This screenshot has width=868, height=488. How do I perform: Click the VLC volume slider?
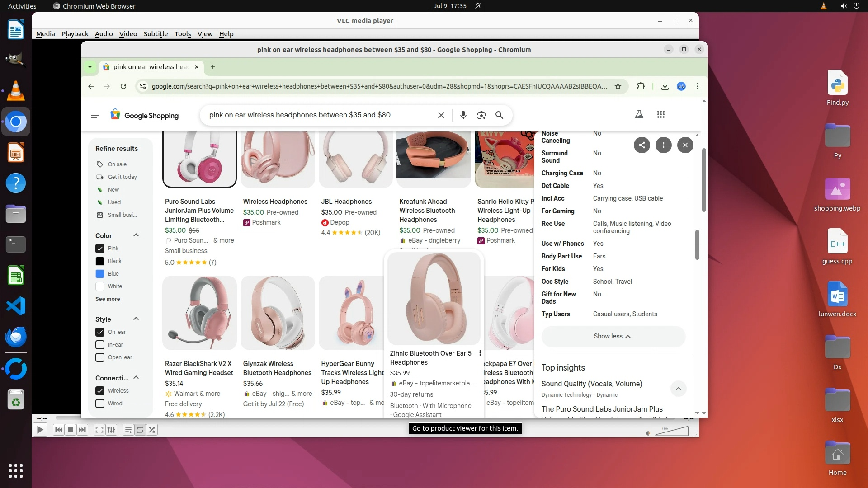pyautogui.click(x=671, y=432)
